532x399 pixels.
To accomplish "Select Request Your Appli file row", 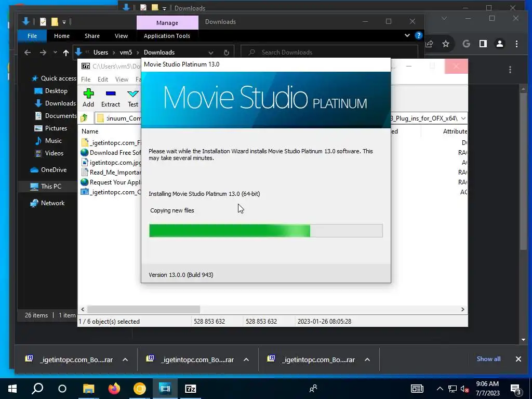I will point(111,182).
